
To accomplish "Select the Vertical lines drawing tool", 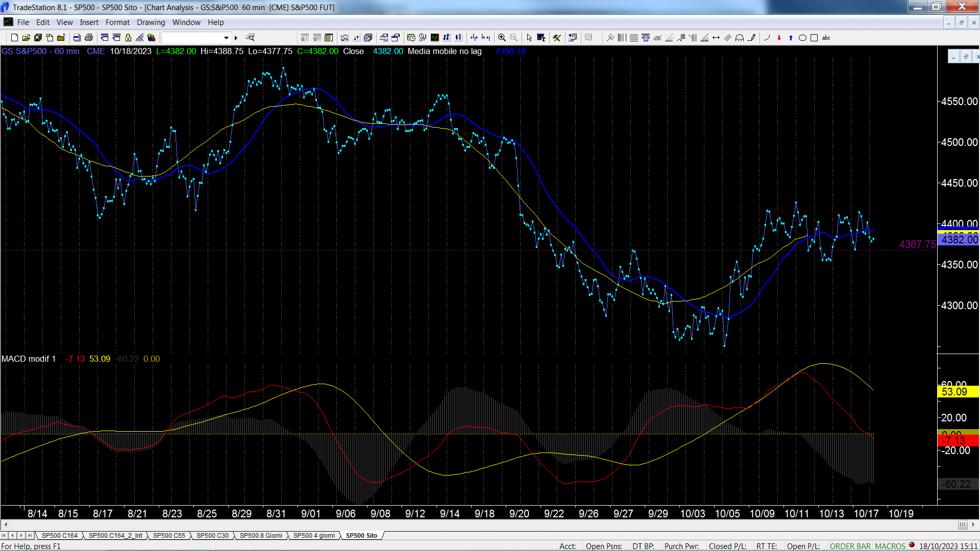I will [622, 38].
